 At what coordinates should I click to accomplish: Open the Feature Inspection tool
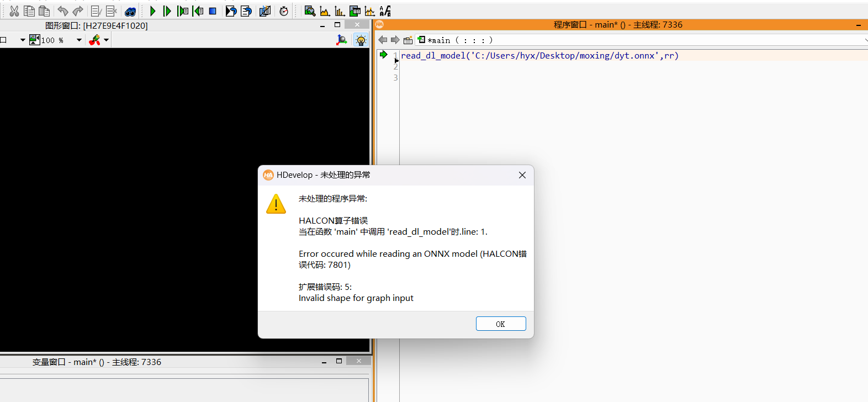click(x=355, y=11)
